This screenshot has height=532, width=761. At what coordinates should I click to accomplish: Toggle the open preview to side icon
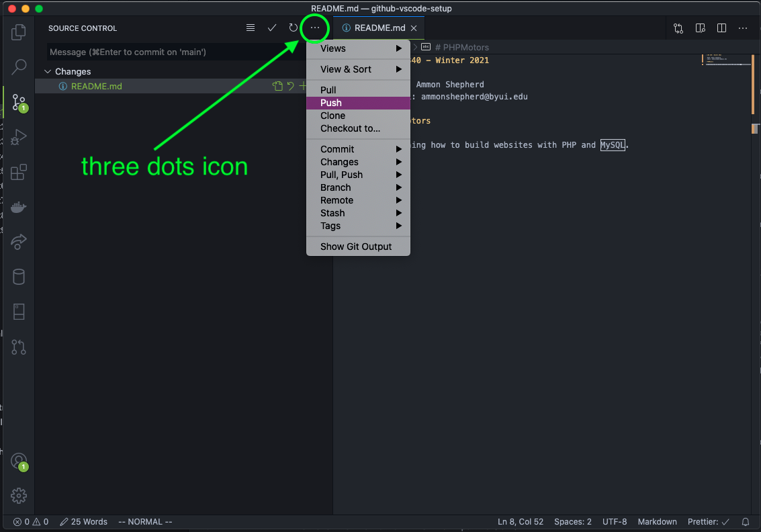(700, 28)
